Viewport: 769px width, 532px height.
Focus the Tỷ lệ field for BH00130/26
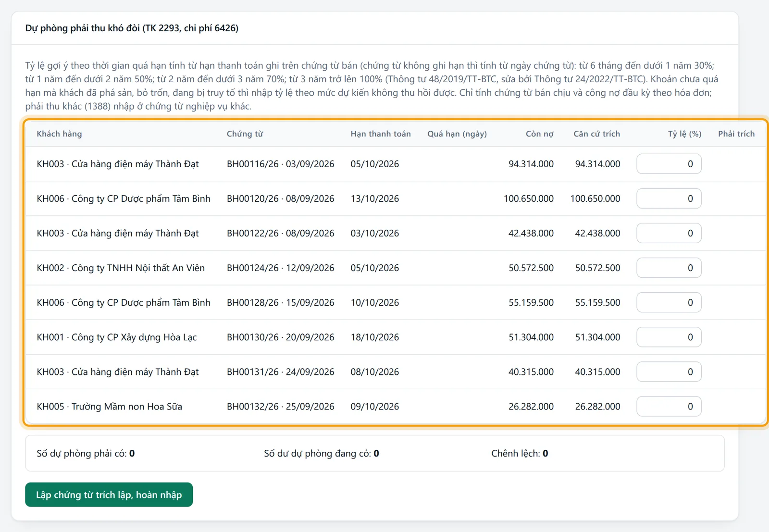tap(669, 337)
